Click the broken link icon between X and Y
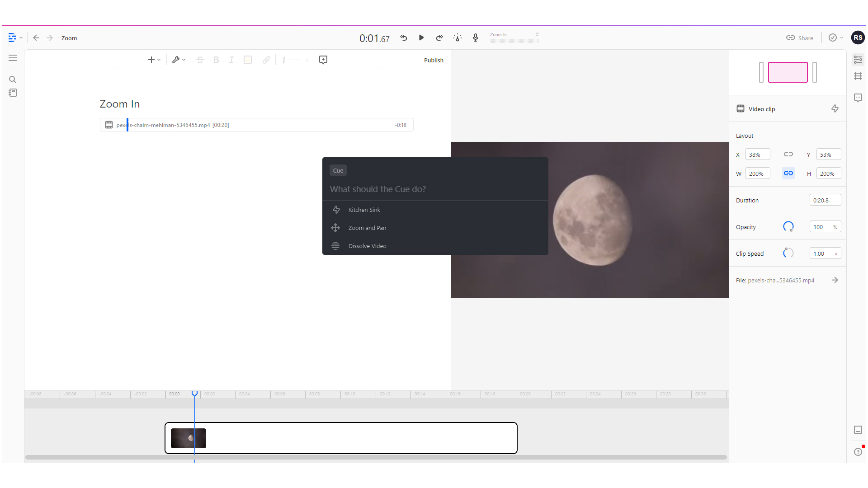 [x=788, y=154]
